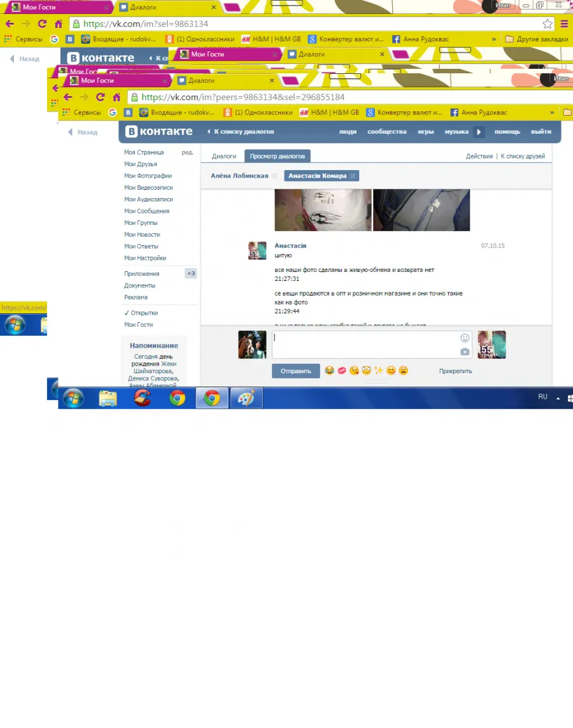This screenshot has width=573, height=728.
Task: Insert the red lips kiss emoji
Action: click(342, 371)
